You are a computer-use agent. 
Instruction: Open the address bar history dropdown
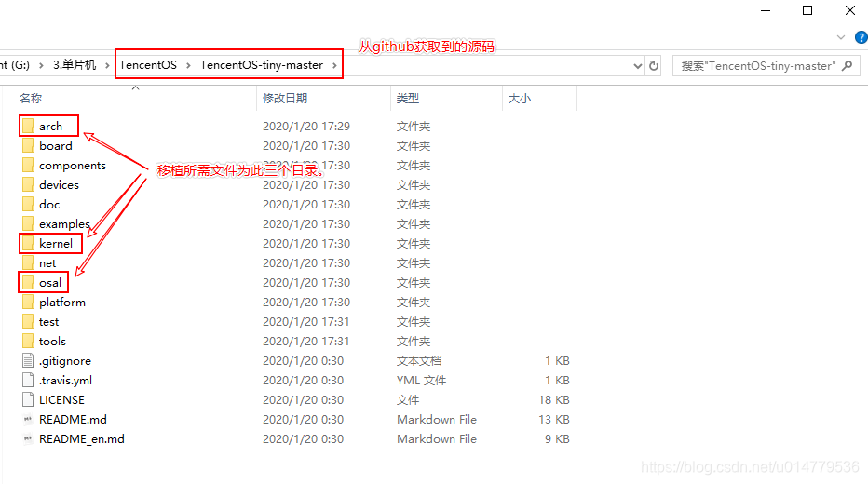tap(638, 66)
